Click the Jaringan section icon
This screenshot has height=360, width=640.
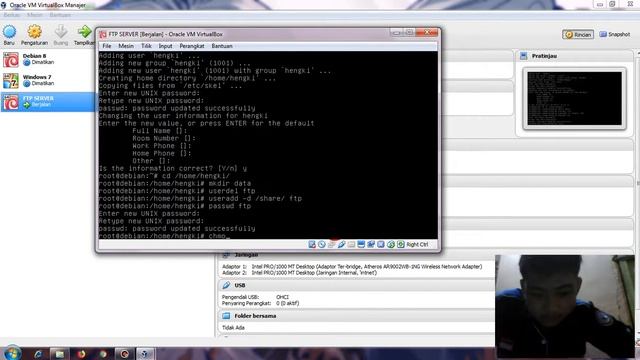(x=226, y=255)
